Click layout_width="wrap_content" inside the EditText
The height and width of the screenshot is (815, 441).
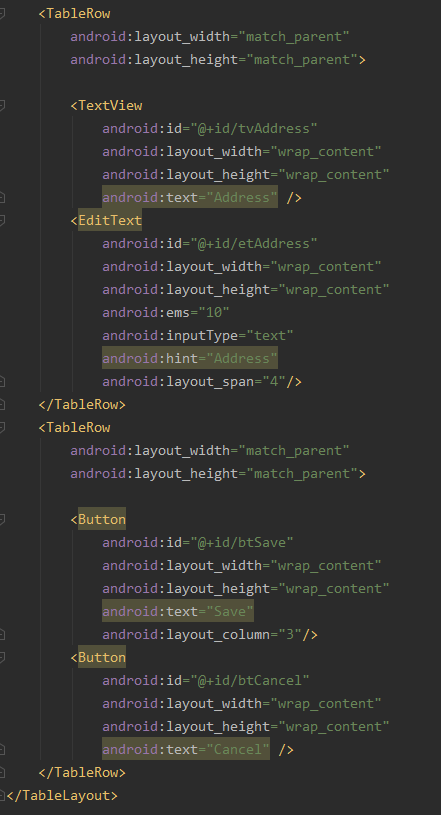pyautogui.click(x=242, y=266)
